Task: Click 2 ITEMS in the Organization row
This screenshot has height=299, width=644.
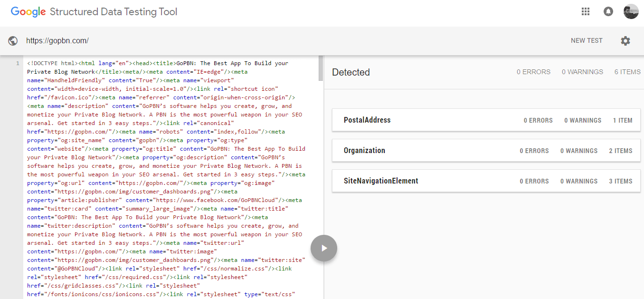Action: click(x=621, y=151)
